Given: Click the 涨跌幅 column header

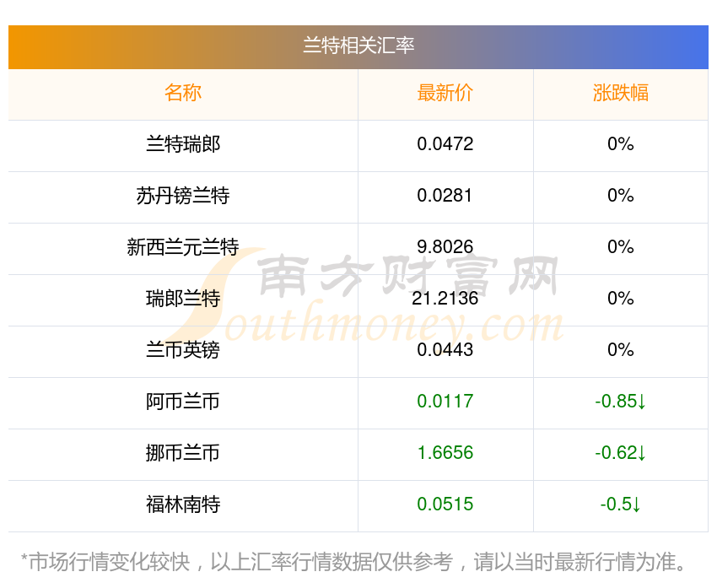Looking at the screenshot, I should 620,93.
